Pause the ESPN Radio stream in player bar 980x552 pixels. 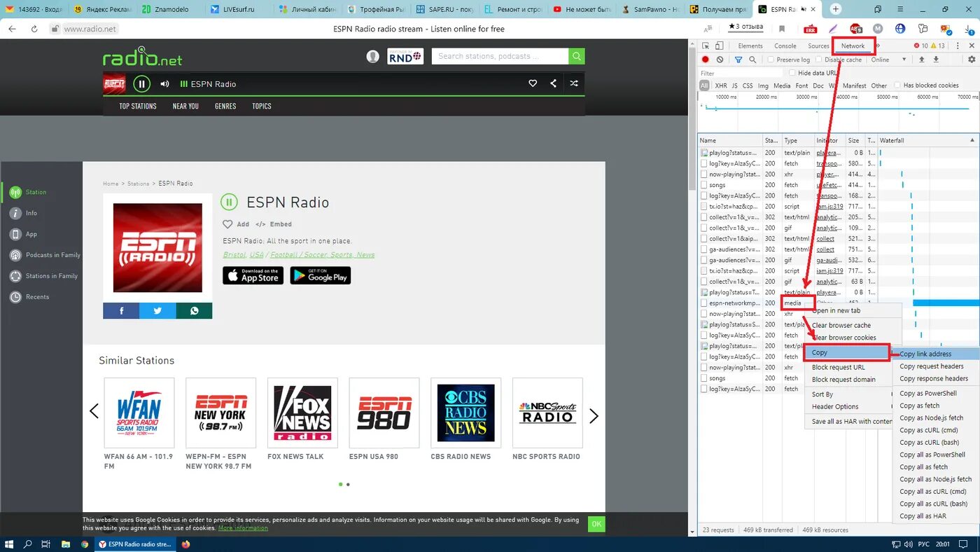coord(141,84)
